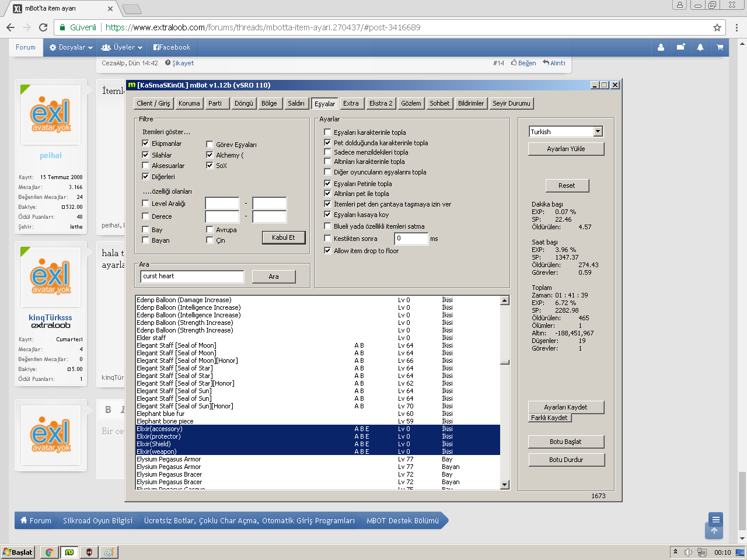Click Kabul Et button

[x=284, y=237]
